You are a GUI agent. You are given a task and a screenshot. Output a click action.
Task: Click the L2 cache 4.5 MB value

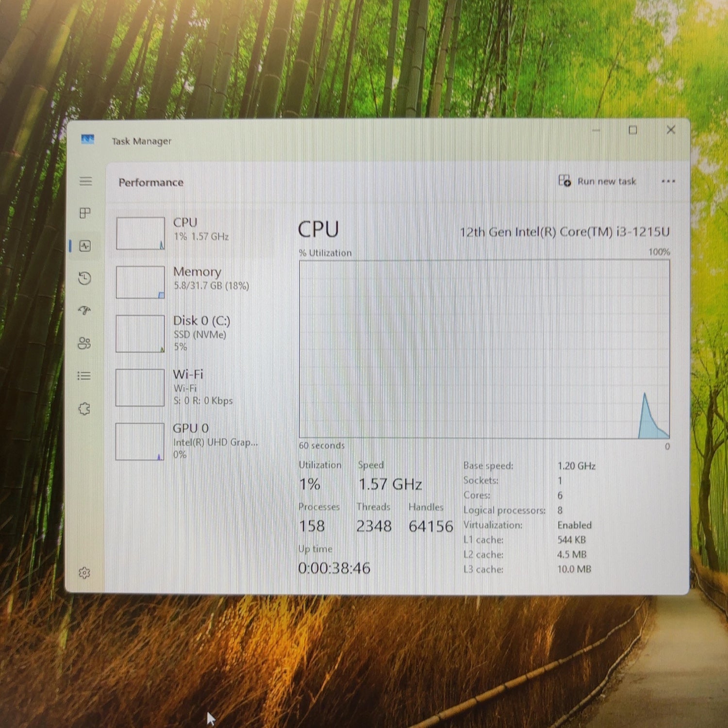(x=572, y=554)
